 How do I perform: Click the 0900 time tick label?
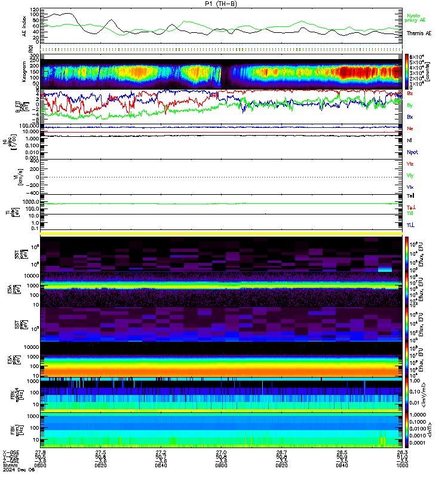point(221,465)
